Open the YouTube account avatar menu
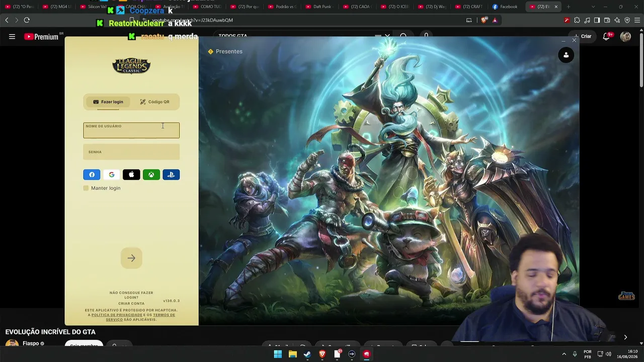 625,36
